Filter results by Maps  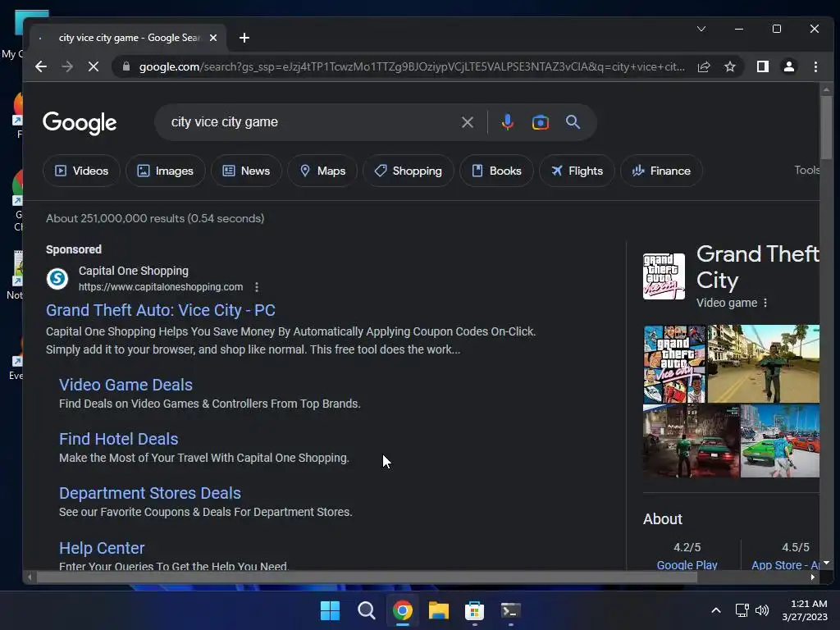pos(322,171)
